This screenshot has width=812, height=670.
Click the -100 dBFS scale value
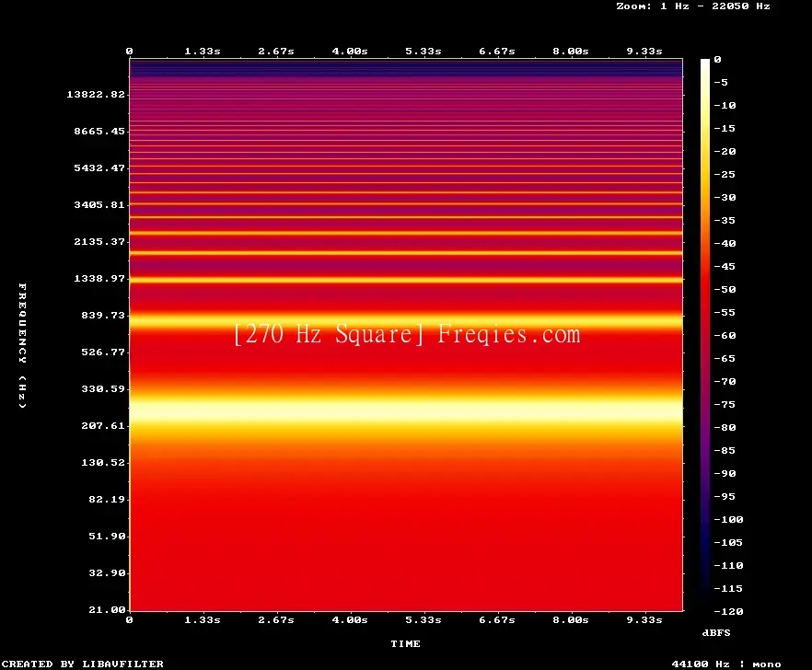(728, 519)
